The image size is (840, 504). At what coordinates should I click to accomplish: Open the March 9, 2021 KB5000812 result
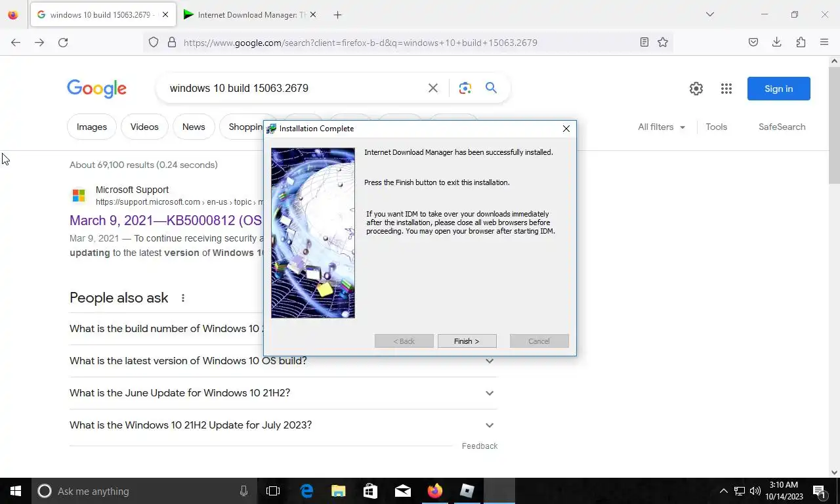[x=166, y=220]
